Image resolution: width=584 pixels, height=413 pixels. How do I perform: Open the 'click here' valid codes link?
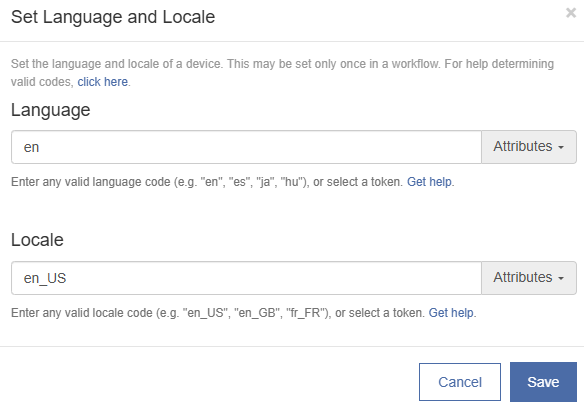(102, 82)
